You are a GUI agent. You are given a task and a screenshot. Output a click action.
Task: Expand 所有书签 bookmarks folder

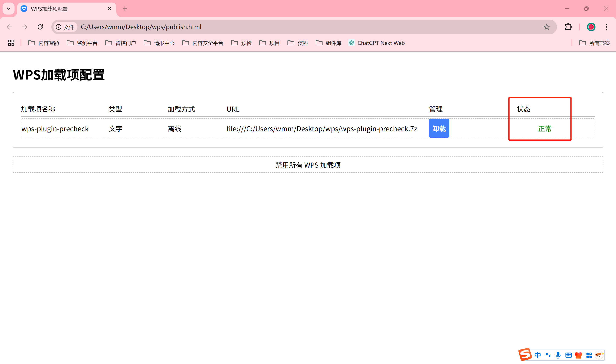[x=594, y=43]
